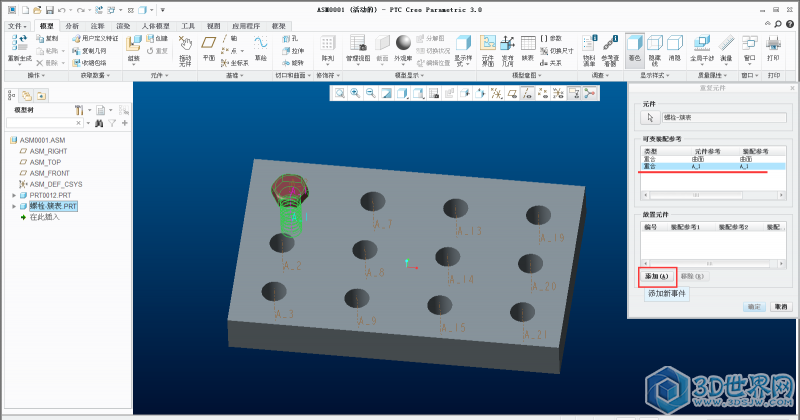800x420 pixels.
Task: Toggle datum plane display in graphics toolbar
Action: coord(512,93)
